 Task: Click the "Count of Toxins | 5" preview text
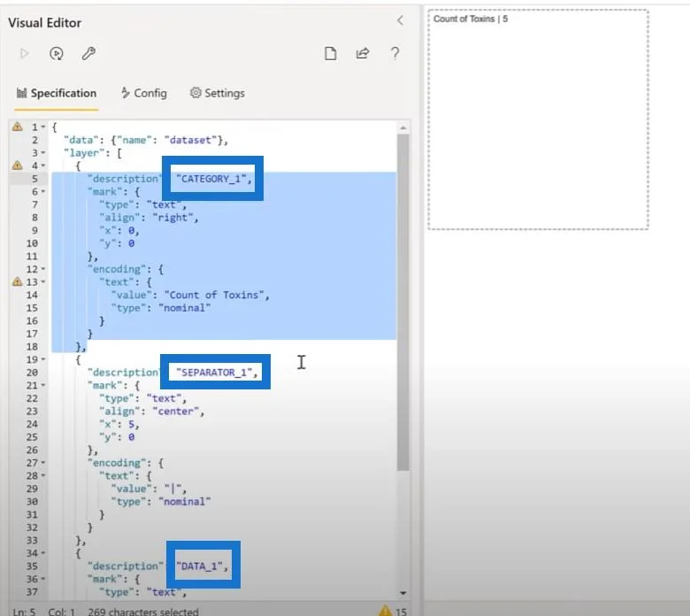[x=471, y=19]
